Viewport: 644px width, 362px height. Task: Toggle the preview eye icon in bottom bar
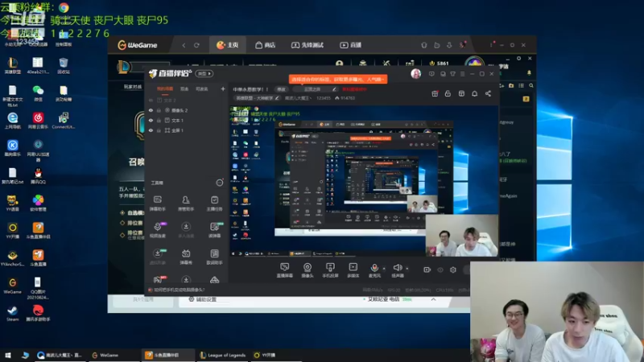pyautogui.click(x=440, y=269)
